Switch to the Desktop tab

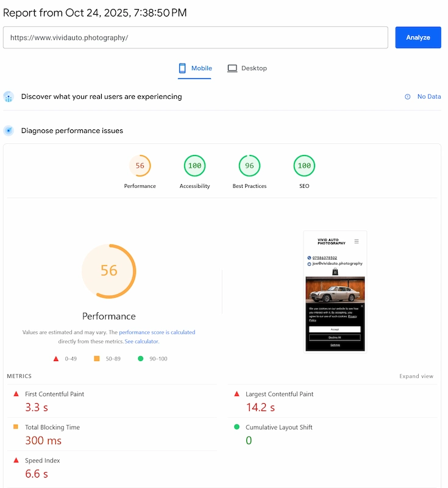click(x=247, y=68)
